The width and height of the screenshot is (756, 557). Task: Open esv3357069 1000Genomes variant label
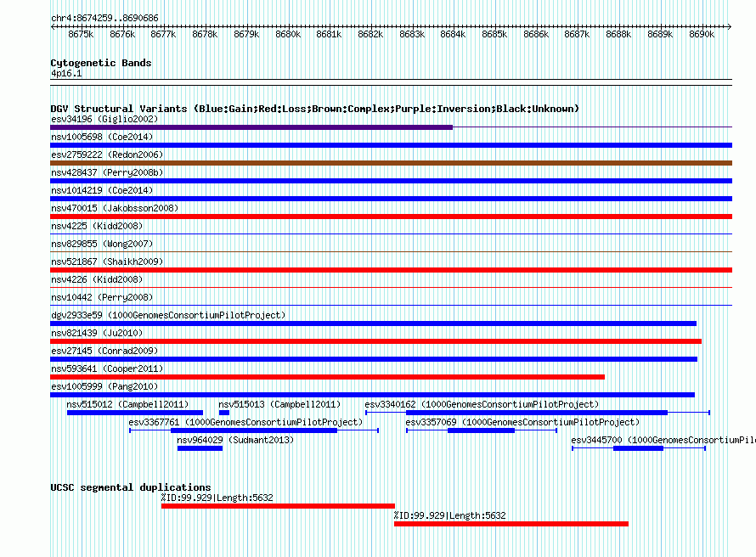click(522, 422)
